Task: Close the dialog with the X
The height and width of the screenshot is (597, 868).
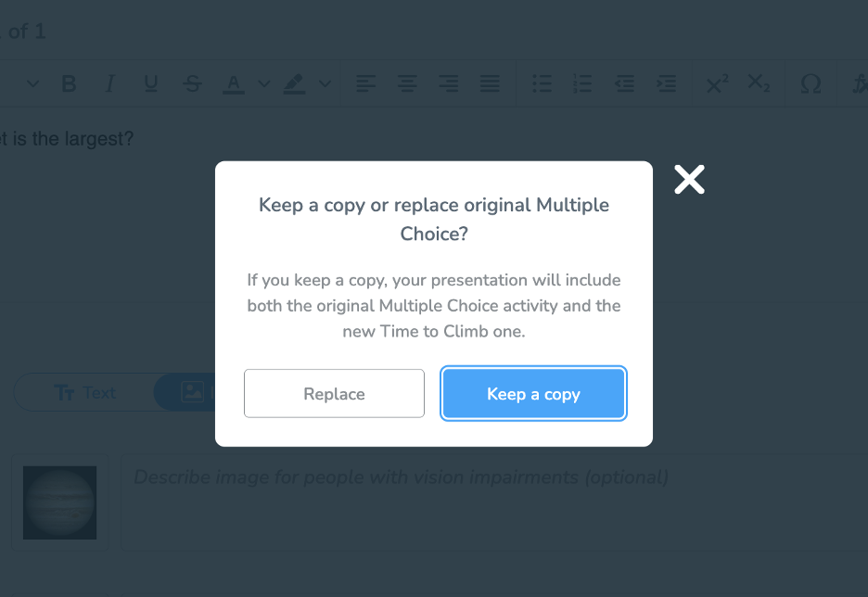Action: pos(689,180)
